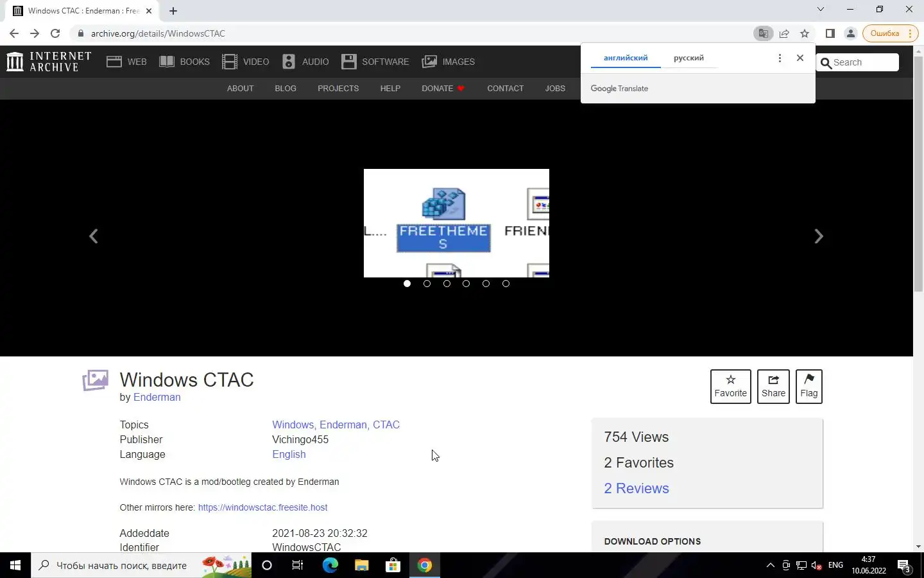Open the windowsctac.freesite.host mirror link
Image resolution: width=924 pixels, height=578 pixels.
[262, 507]
